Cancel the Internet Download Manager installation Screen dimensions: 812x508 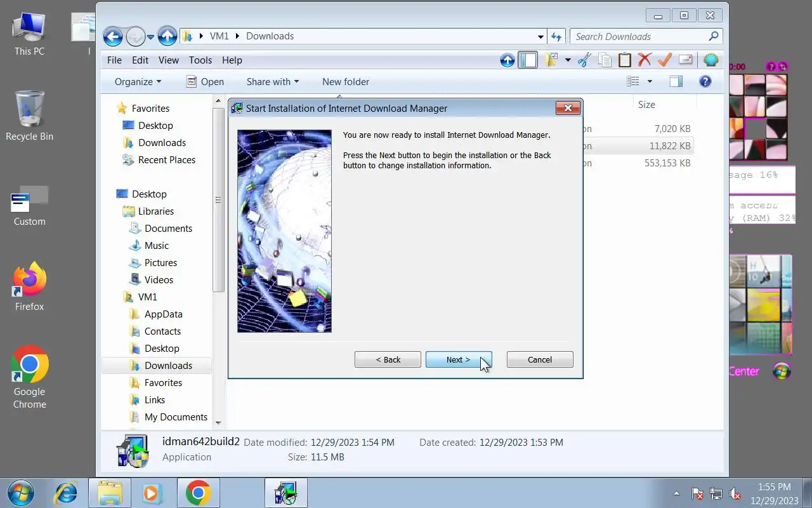(540, 359)
